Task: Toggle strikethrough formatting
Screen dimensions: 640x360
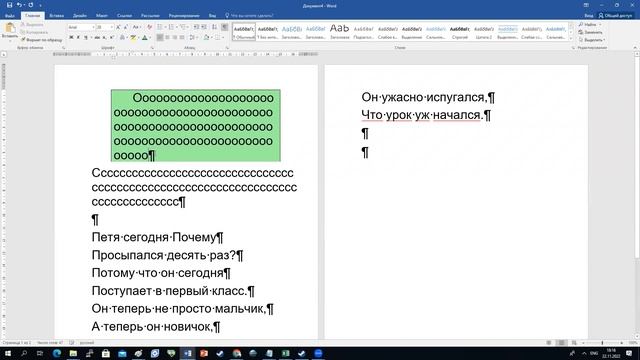Action: (97, 37)
